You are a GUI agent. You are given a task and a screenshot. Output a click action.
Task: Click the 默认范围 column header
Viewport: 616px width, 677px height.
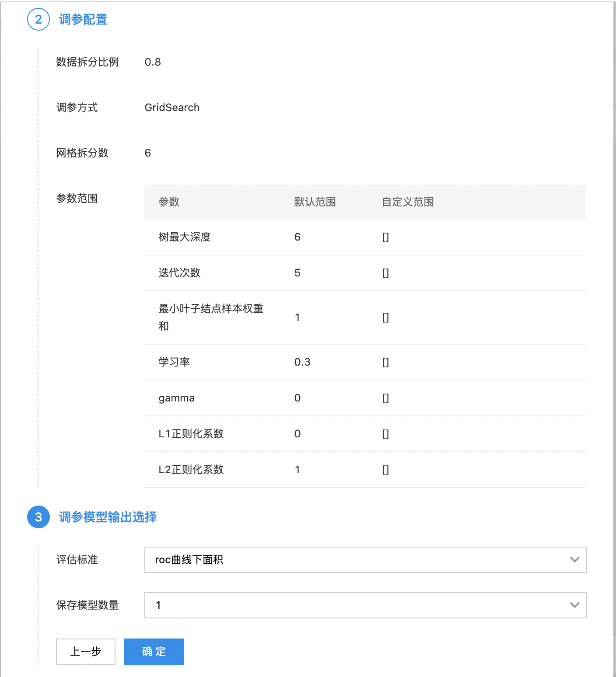pyautogui.click(x=315, y=202)
